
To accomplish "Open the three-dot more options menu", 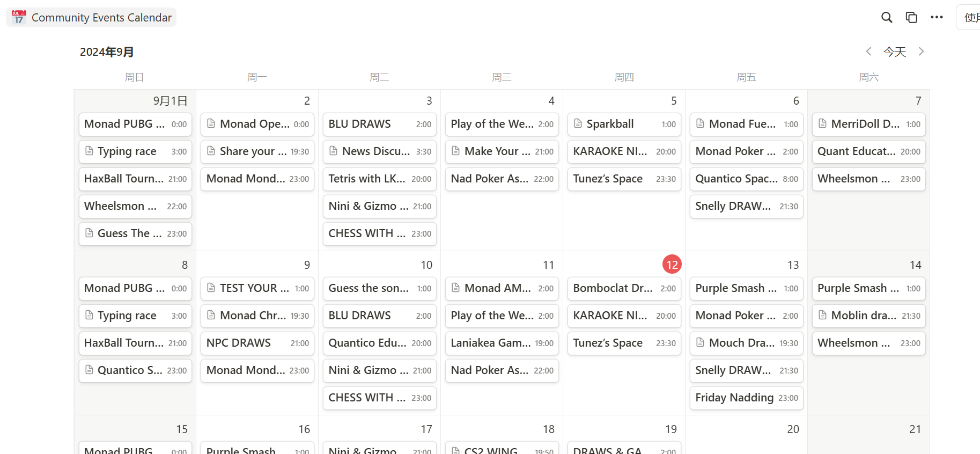I will point(937,17).
